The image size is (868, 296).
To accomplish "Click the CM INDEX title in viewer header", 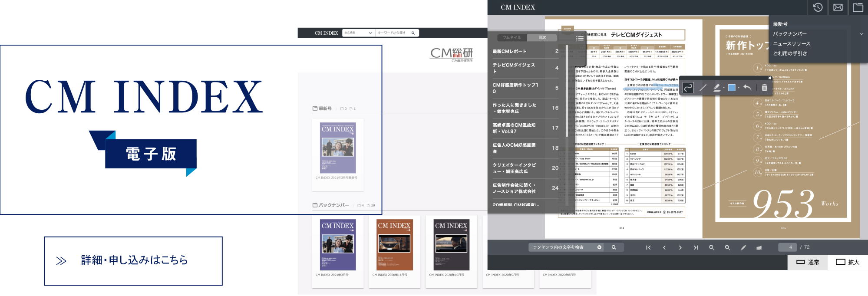I will 518,7.
